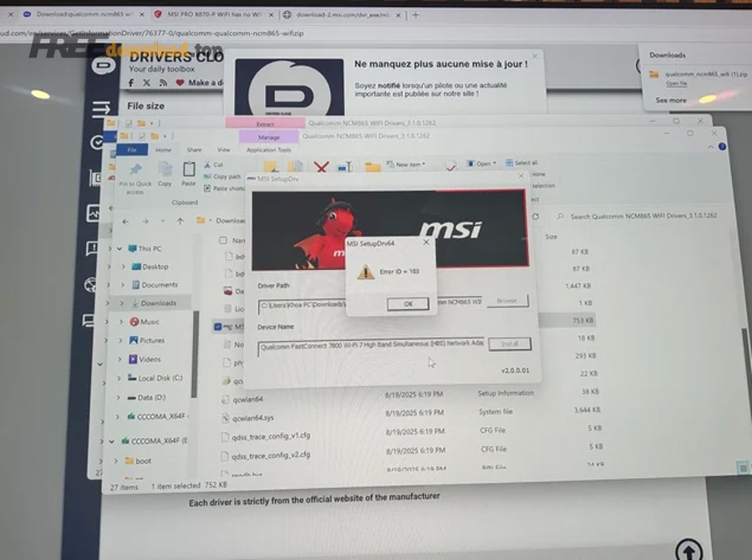Click the Copy to icon in ribbon
The height and width of the screenshot is (560, 752).
tap(295, 166)
